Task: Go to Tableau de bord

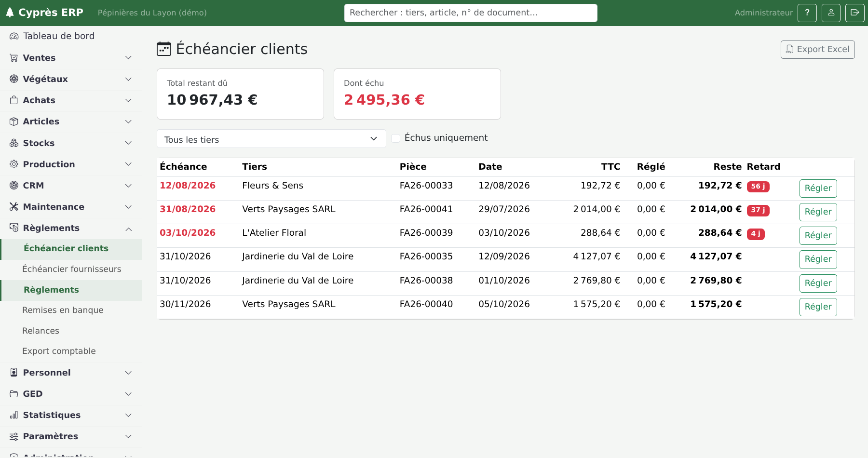Action: 71,36
